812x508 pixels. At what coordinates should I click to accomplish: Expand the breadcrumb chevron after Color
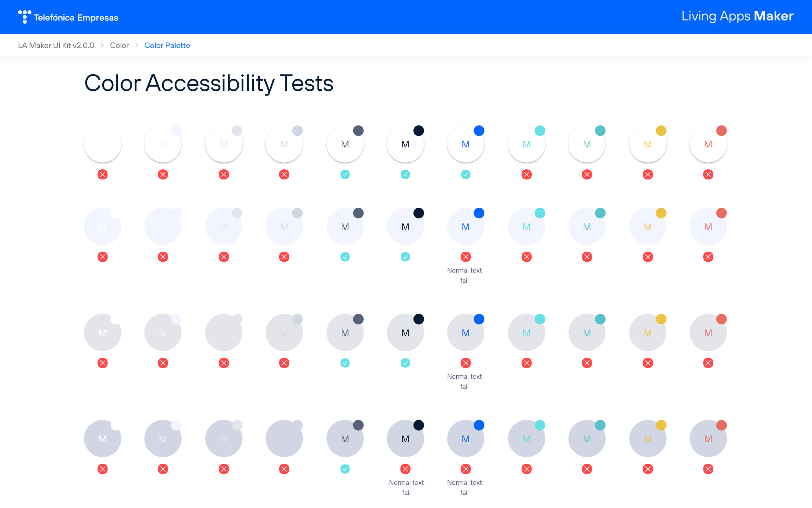136,46
